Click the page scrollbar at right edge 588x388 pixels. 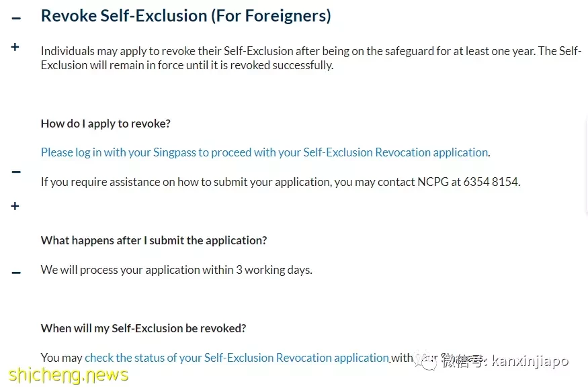(x=586, y=164)
